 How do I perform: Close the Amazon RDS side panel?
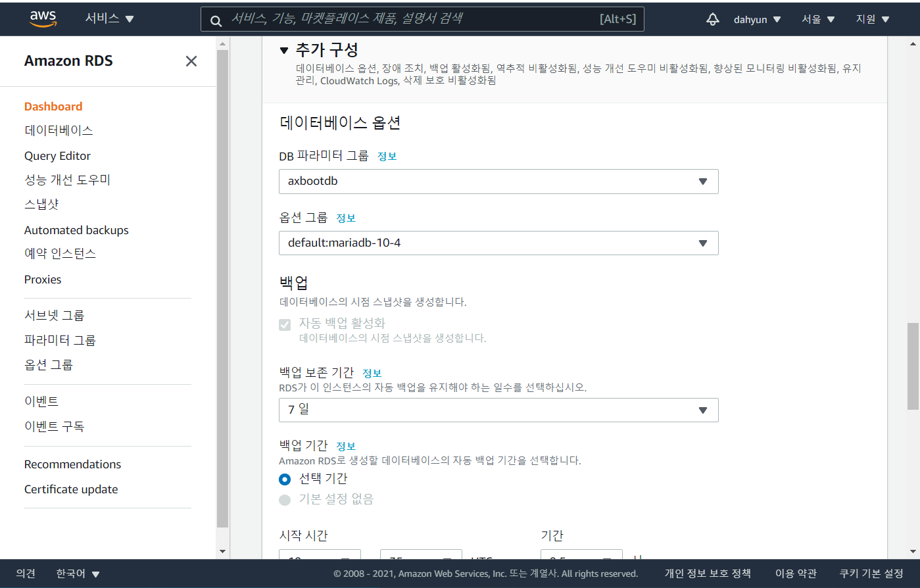coord(191,61)
